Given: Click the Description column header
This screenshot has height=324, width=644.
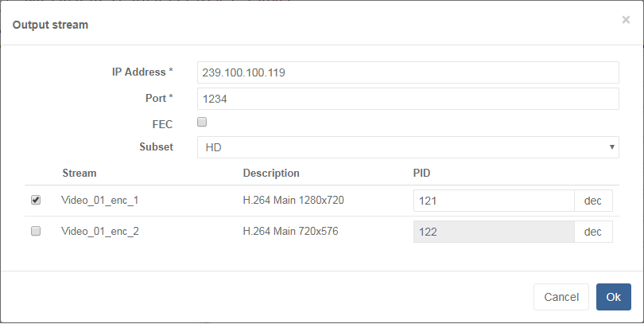Looking at the screenshot, I should click(x=271, y=173).
